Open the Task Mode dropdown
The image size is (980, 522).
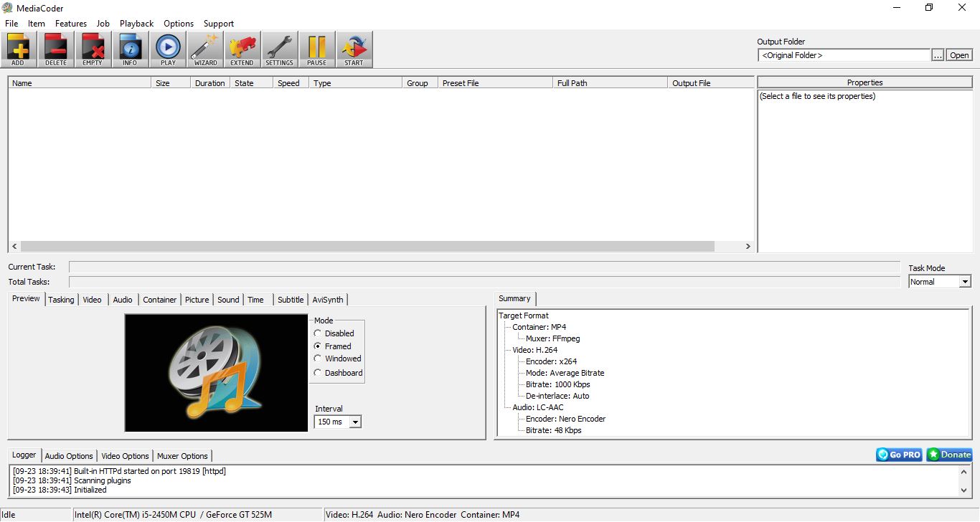[x=939, y=282]
